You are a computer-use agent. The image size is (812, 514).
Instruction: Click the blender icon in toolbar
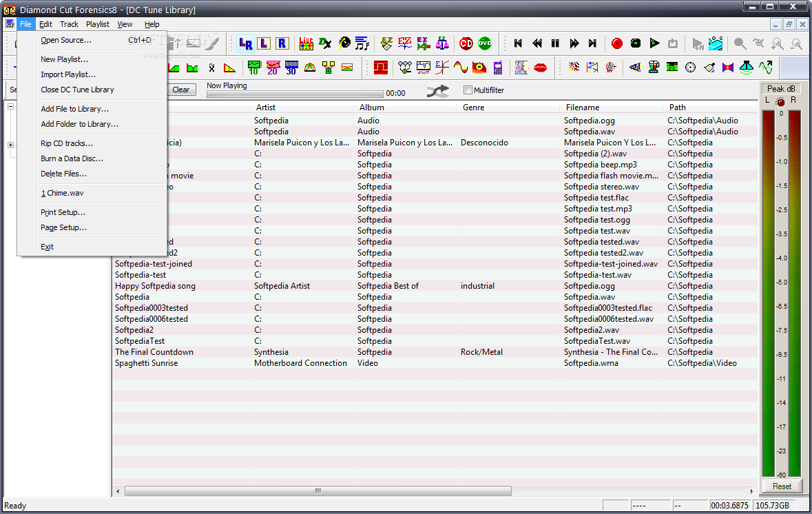click(x=654, y=68)
